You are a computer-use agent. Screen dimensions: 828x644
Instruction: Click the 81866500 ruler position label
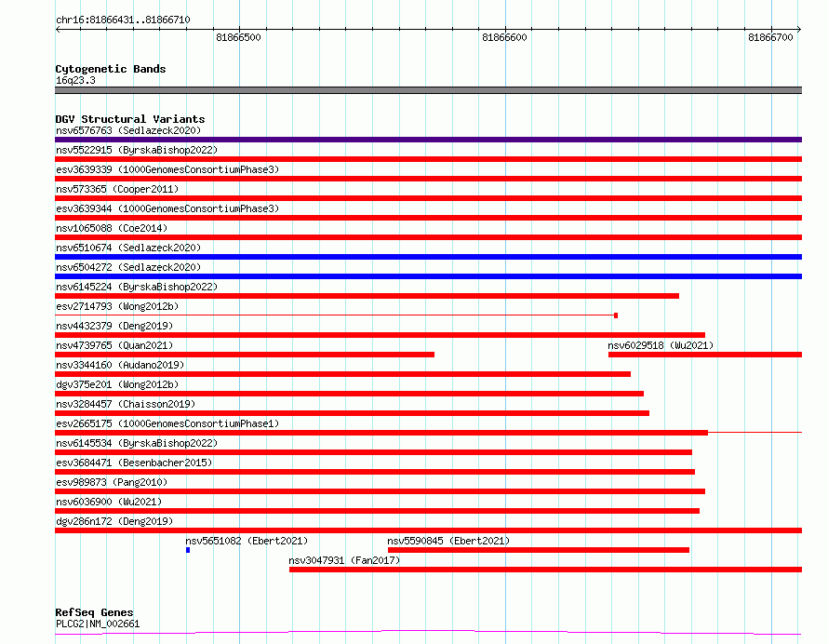239,37
